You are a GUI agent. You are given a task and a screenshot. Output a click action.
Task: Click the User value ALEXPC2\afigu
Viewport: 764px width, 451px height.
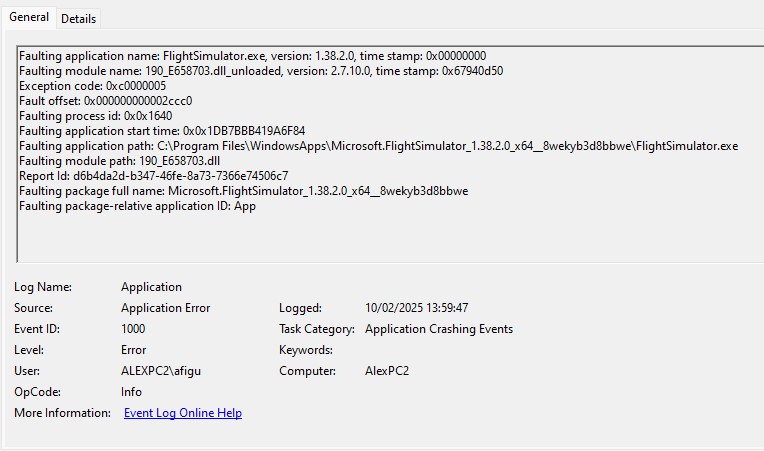160,371
